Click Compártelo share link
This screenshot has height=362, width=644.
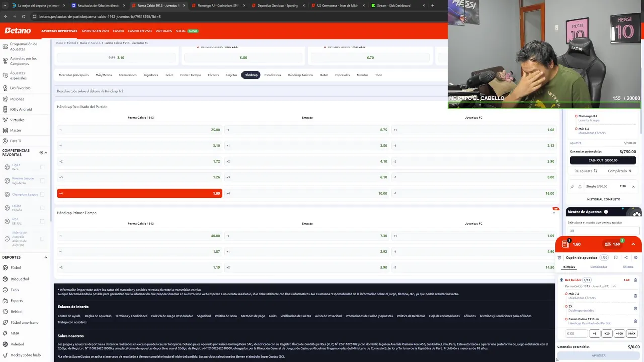point(619,171)
